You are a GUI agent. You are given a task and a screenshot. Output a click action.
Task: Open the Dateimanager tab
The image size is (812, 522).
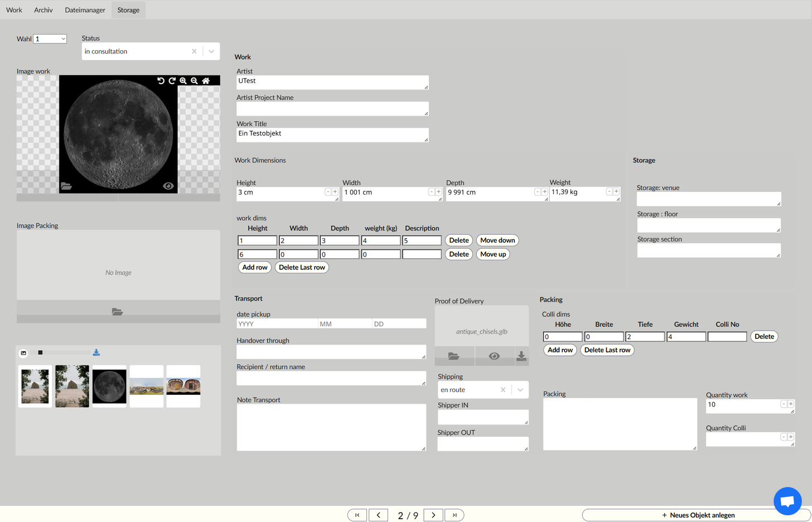85,10
